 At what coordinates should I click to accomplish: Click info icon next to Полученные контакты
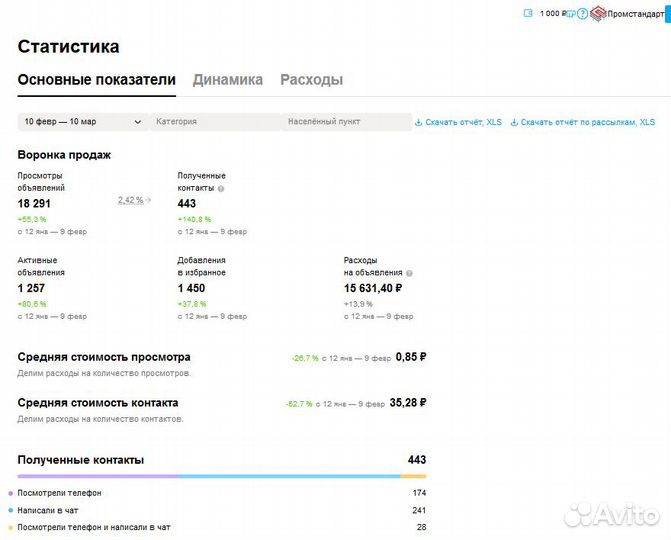click(x=221, y=188)
